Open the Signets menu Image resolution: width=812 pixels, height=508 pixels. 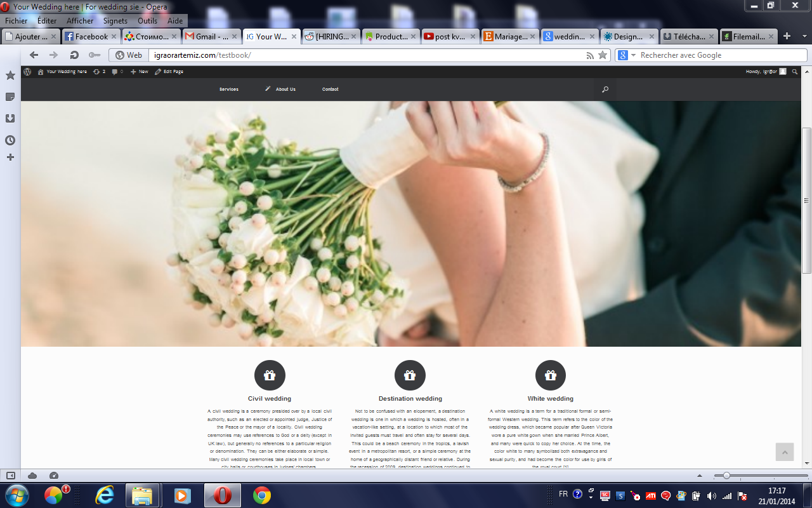[x=115, y=21]
